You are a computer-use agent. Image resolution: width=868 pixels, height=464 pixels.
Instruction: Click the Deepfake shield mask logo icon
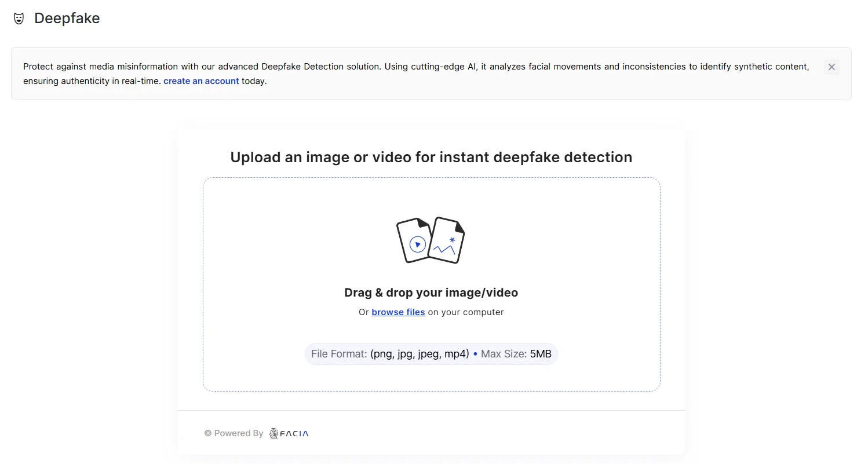tap(19, 17)
